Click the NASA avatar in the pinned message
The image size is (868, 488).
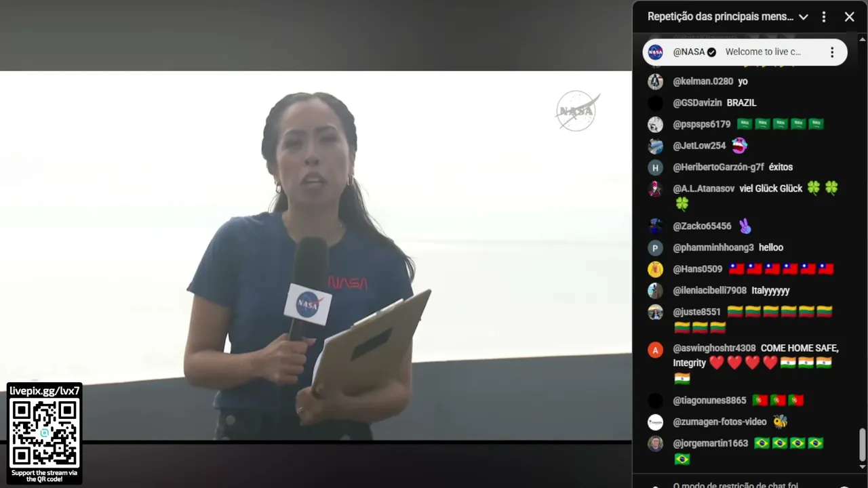[655, 52]
